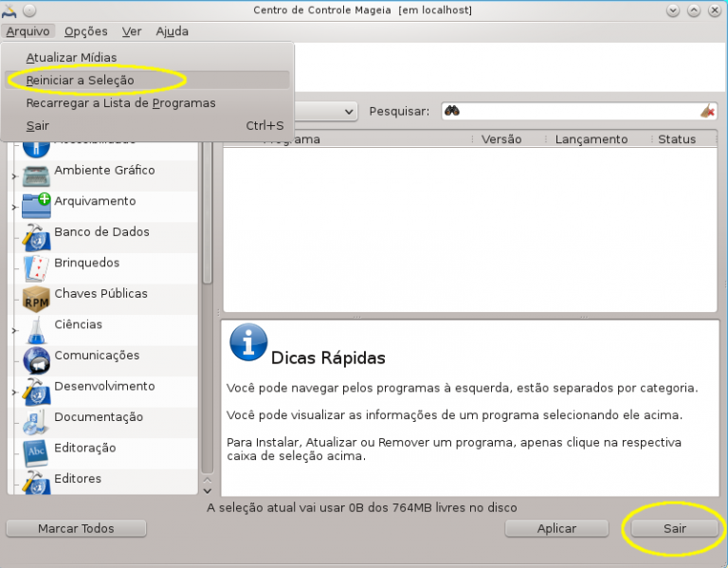Select the Ciências category label
The image size is (728, 568).
click(x=78, y=324)
